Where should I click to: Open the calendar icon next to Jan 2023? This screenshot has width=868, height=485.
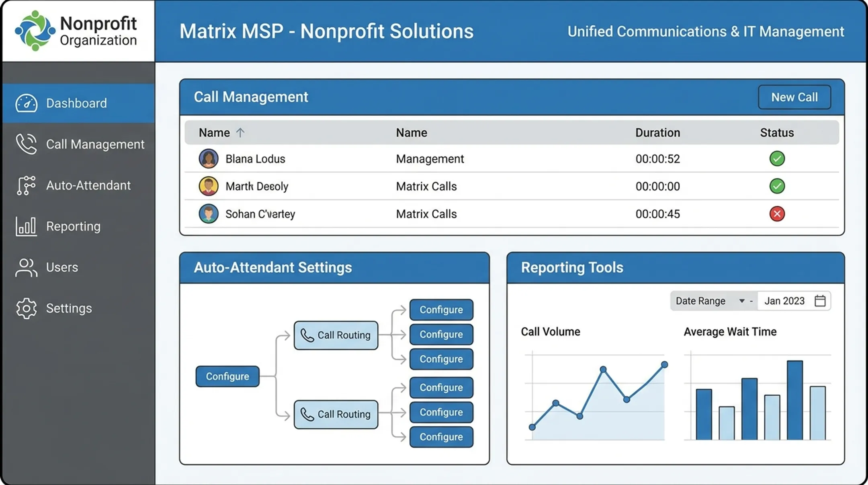820,301
